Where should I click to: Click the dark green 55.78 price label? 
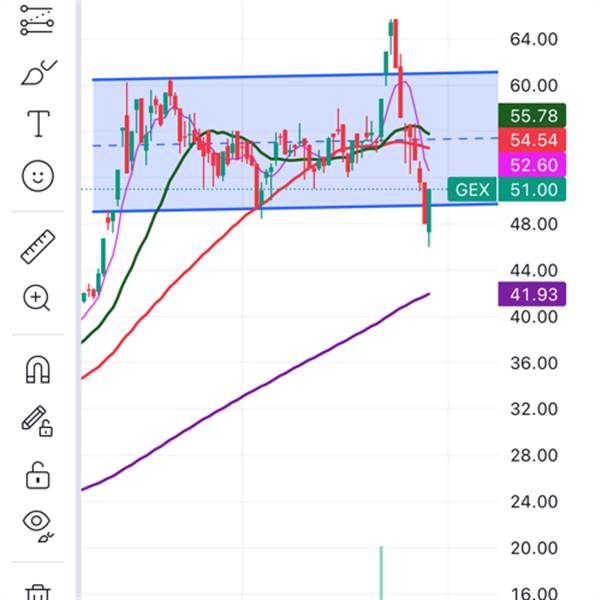(532, 116)
